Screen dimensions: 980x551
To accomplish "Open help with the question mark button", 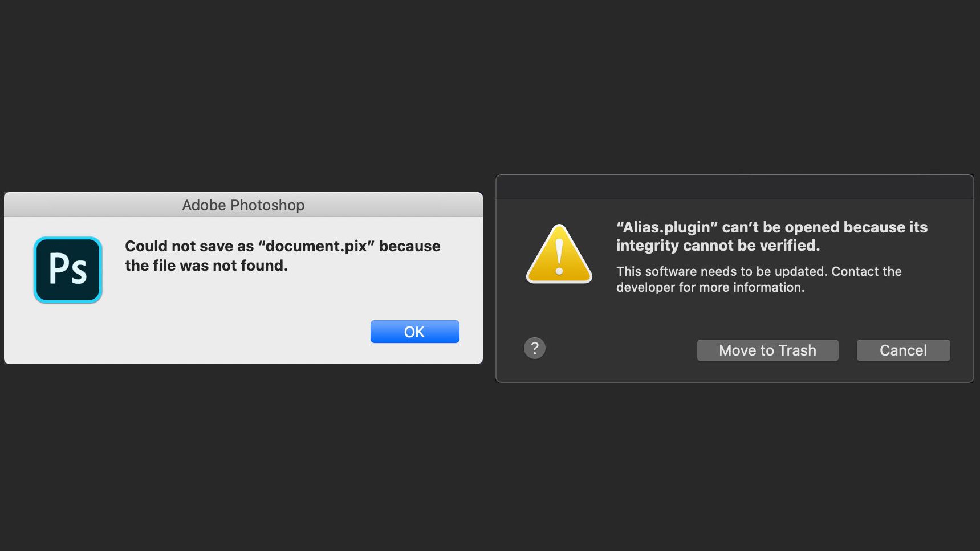I will (535, 348).
